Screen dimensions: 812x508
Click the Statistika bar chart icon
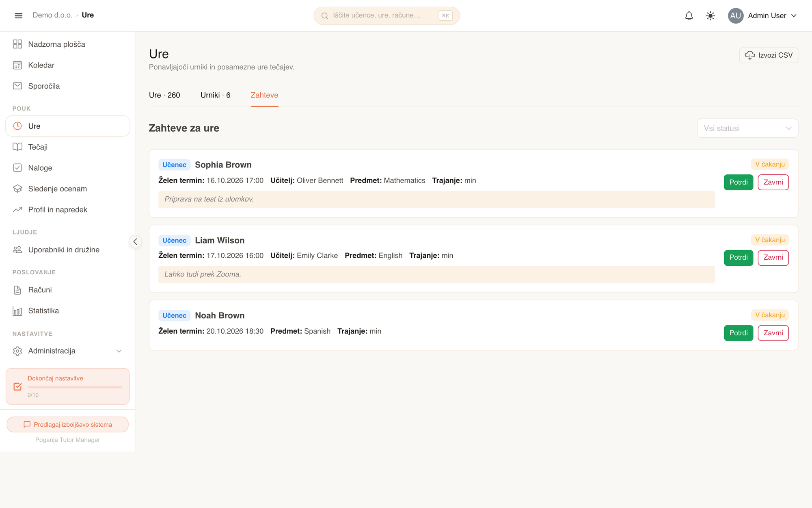(x=17, y=311)
